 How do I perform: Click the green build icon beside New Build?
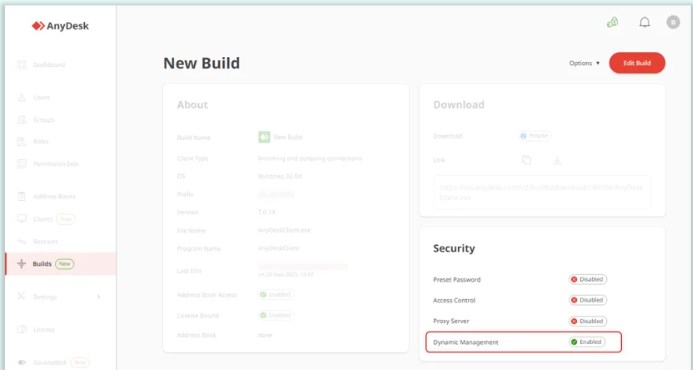(x=264, y=137)
